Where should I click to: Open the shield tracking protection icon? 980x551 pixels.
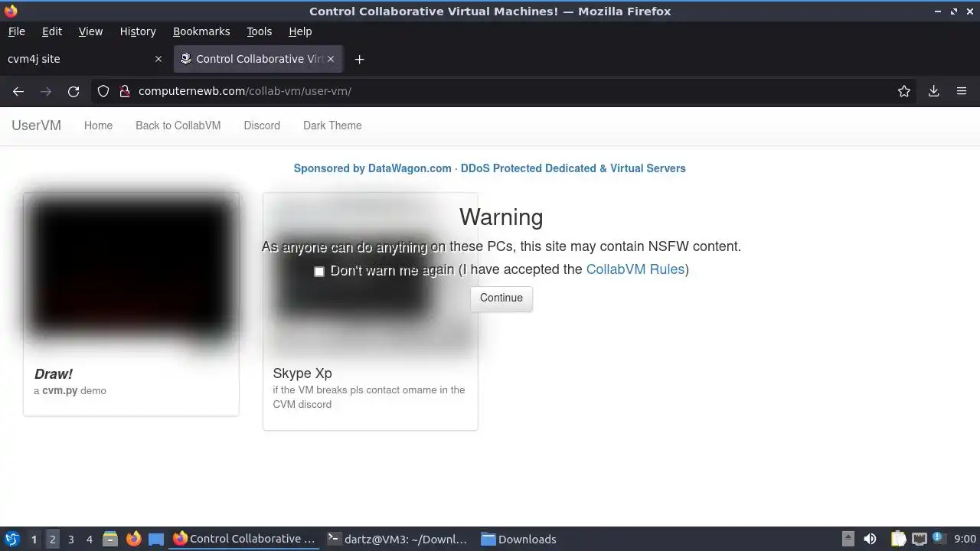[103, 91]
